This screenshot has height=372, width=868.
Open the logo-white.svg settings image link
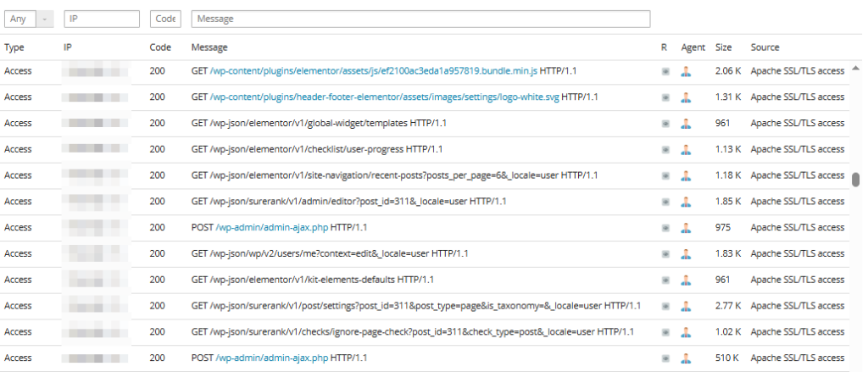385,97
